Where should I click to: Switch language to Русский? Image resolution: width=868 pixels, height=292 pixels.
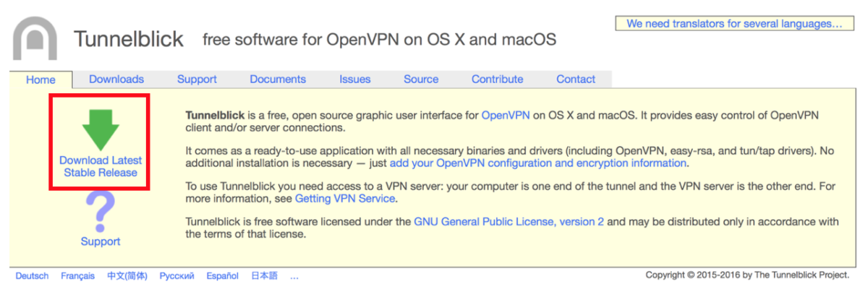point(176,276)
